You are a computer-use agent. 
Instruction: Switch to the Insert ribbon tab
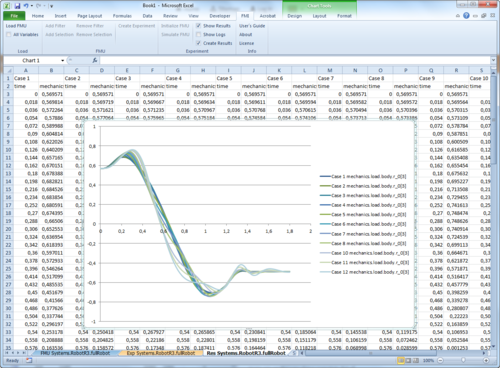60,16
